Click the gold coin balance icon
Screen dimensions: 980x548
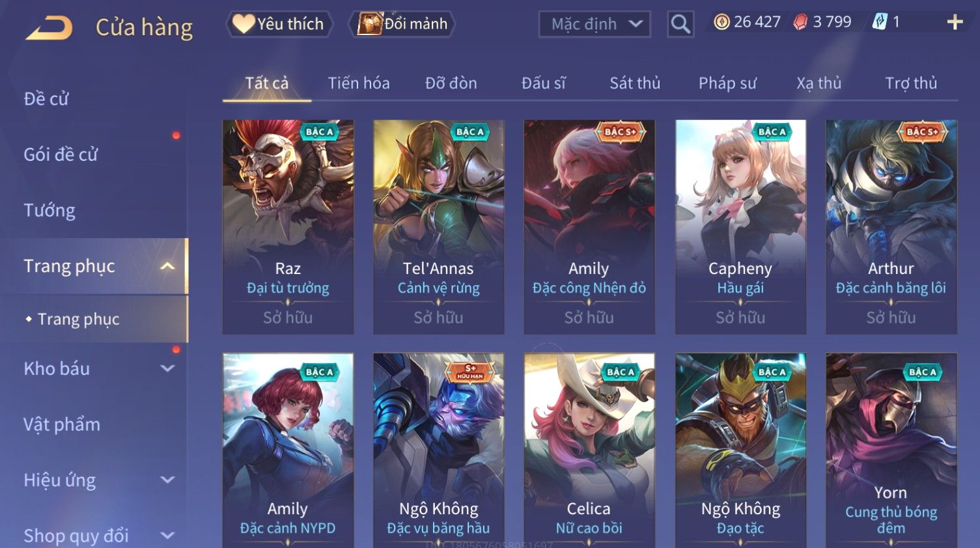[721, 22]
